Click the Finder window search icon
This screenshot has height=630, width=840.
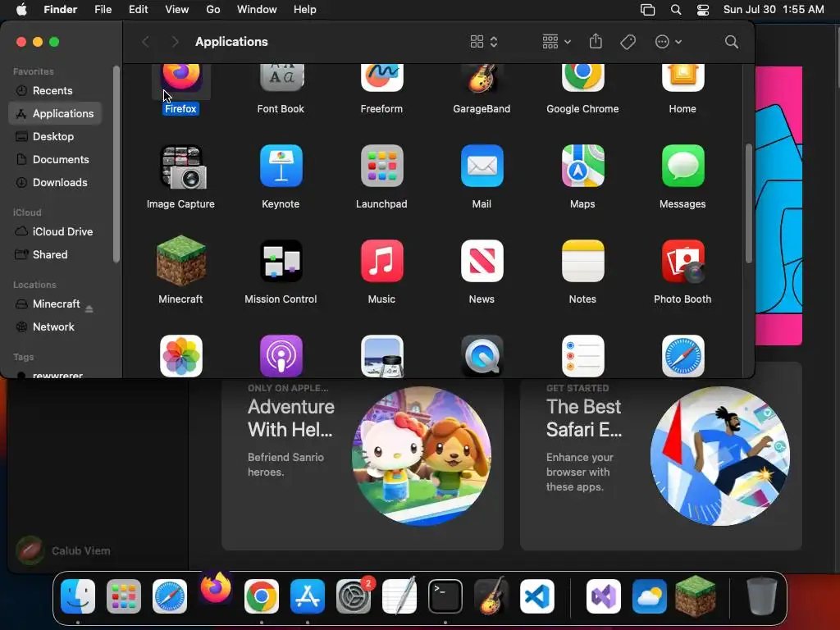pos(731,42)
